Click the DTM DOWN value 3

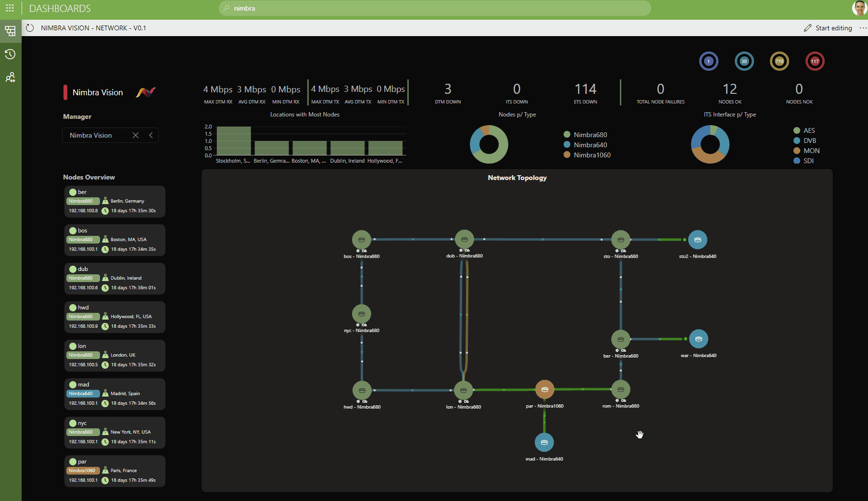pyautogui.click(x=448, y=89)
